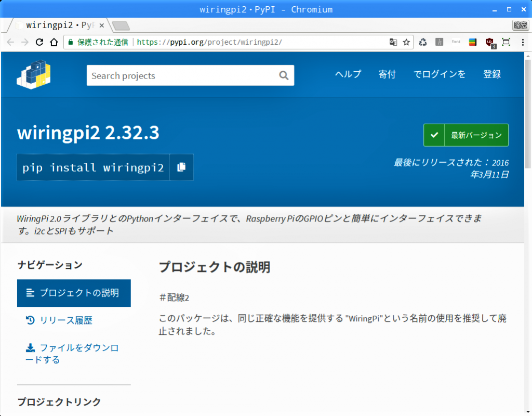Click the 登録 register link
Screen dimensions: 532x416
pyautogui.click(x=492, y=74)
